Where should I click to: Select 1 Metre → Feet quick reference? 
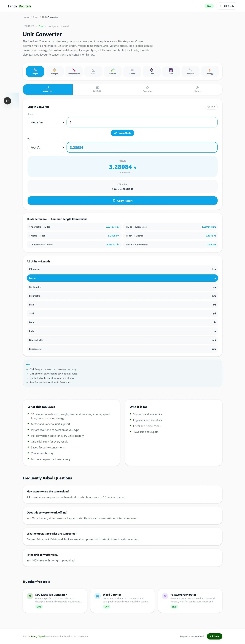click(74, 236)
